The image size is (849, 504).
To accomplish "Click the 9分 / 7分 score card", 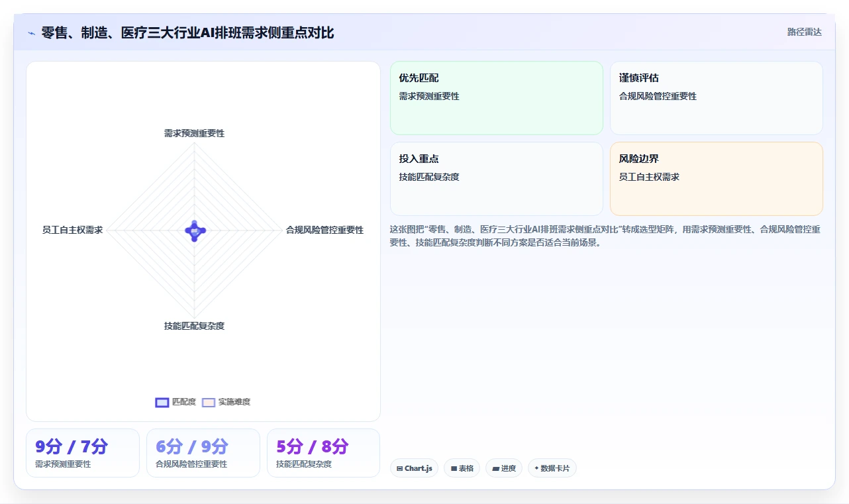I will (x=83, y=453).
